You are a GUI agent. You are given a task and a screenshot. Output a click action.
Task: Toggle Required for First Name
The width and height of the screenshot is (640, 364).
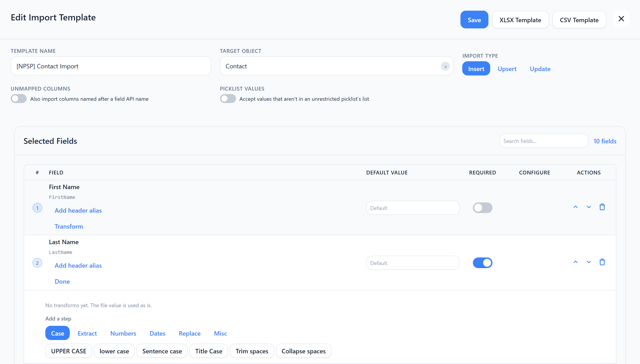click(x=482, y=208)
